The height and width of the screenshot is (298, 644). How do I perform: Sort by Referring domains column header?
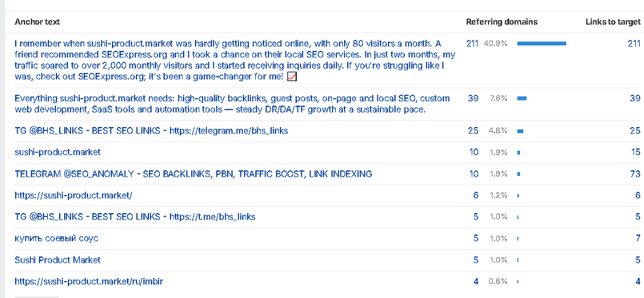click(501, 22)
